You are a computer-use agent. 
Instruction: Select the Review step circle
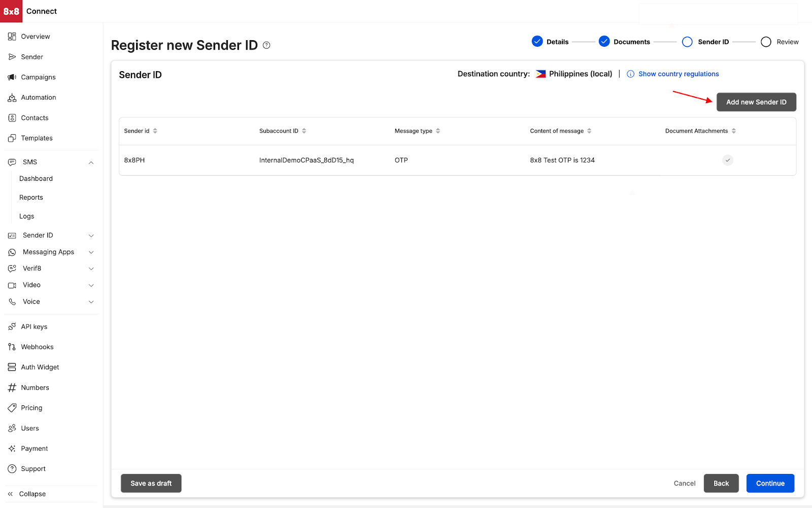[766, 42]
